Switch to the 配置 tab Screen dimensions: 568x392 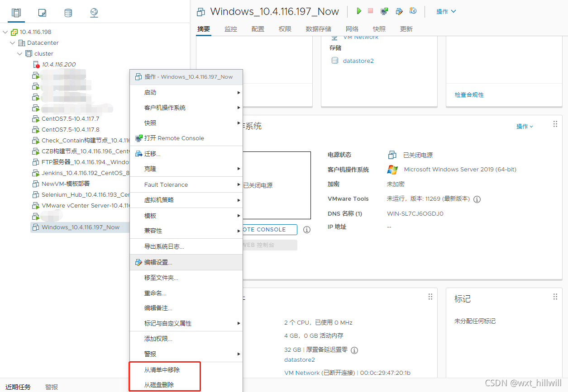pyautogui.click(x=258, y=29)
